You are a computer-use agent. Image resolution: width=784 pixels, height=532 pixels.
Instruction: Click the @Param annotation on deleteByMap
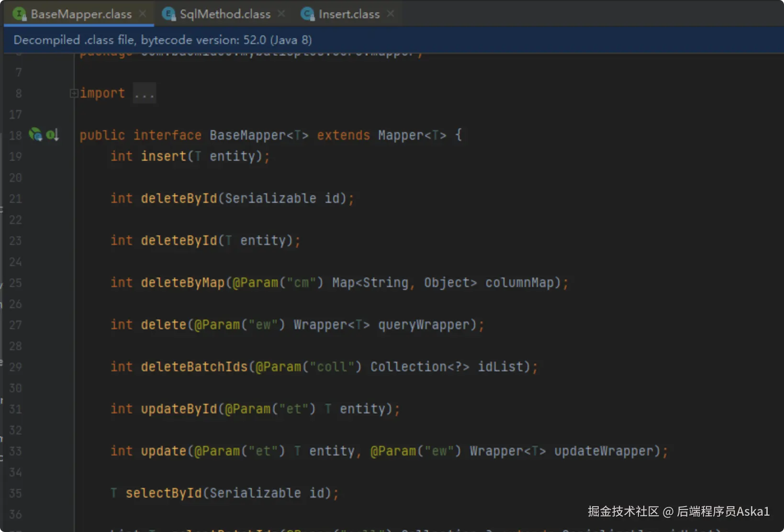point(256,283)
